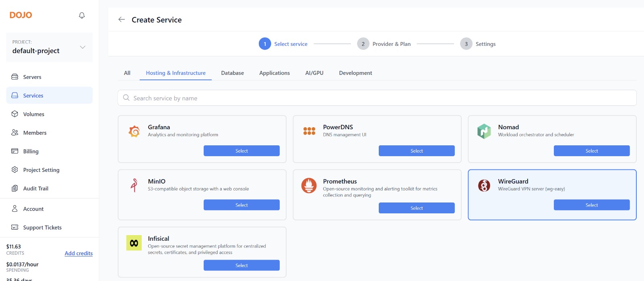
Task: Open Volumes in the sidebar
Action: (50, 114)
